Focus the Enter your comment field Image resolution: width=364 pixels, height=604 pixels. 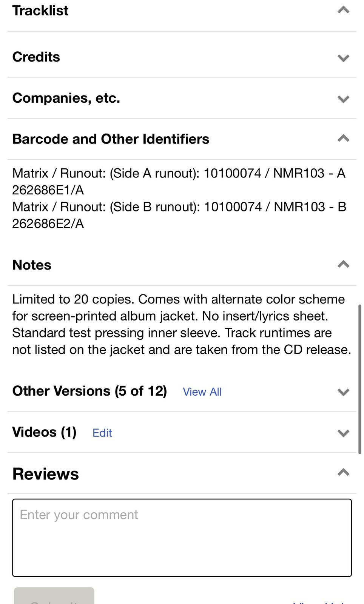[182, 538]
